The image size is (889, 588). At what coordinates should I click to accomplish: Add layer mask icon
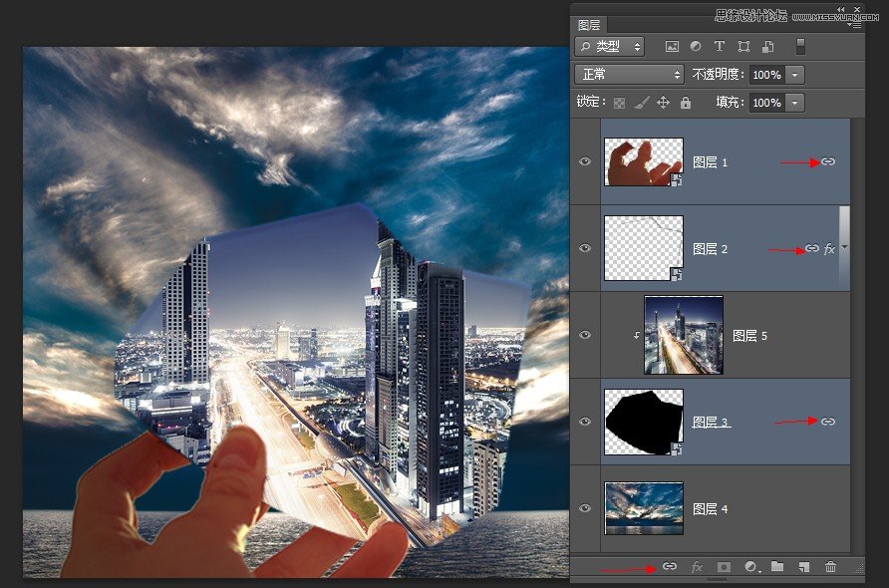click(x=724, y=566)
